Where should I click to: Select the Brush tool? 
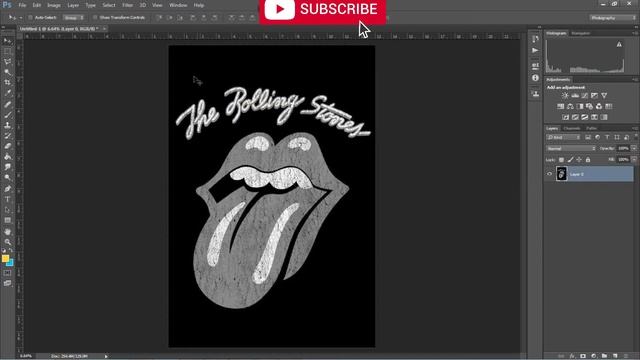[7, 115]
